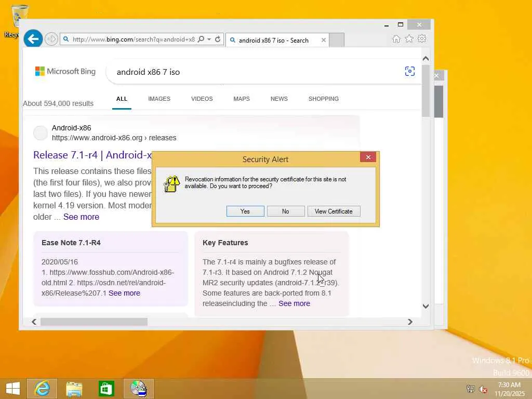Screen dimensions: 532x399
Task: Open the 'Release 7.1-r4 | Android-x' result link
Action: pyautogui.click(x=92, y=155)
